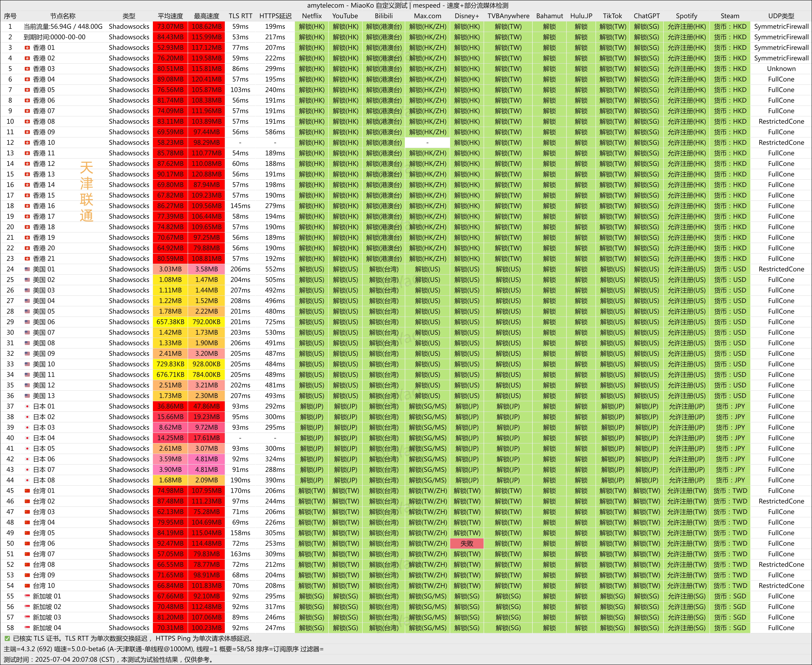Image resolution: width=812 pixels, height=665 pixels.
Task: Click the US flag beside 美国 13
Action: [x=27, y=396]
